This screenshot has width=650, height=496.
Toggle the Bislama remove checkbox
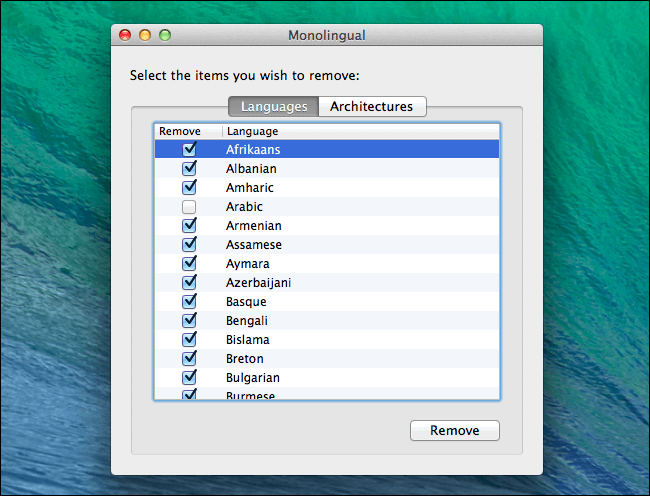(189, 340)
